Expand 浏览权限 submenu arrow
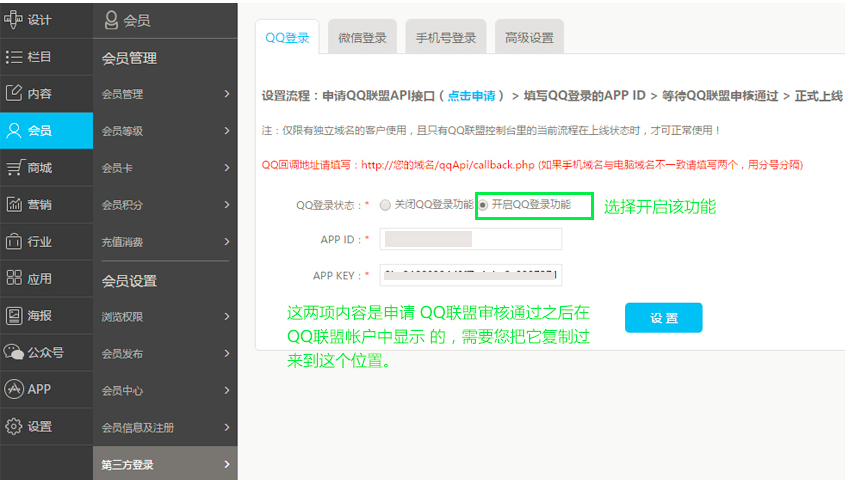 226,316
